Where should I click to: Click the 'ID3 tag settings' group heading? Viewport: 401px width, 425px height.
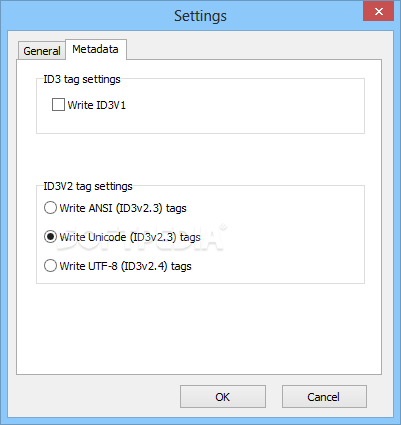[82, 79]
